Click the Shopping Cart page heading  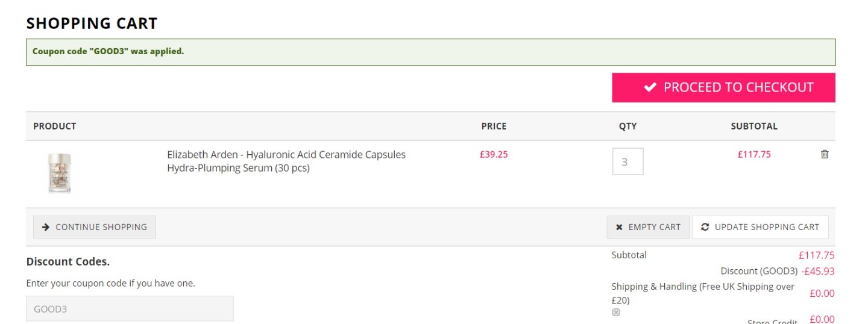click(92, 23)
